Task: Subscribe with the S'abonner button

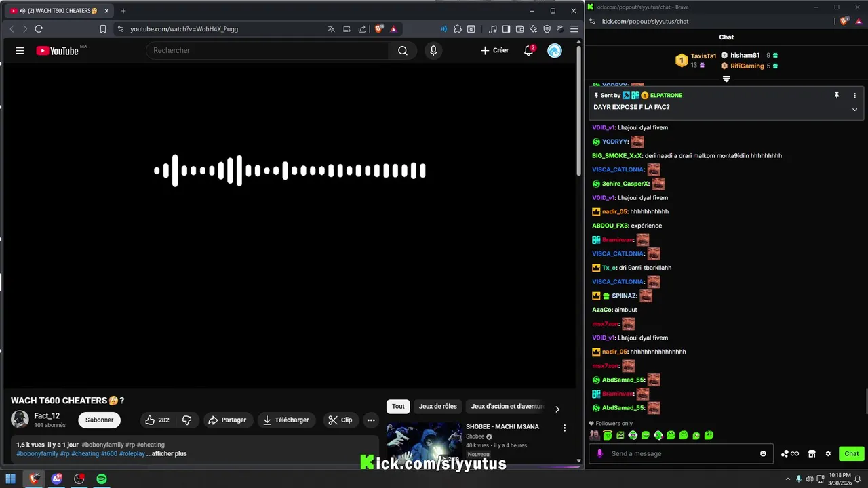Action: pyautogui.click(x=99, y=420)
